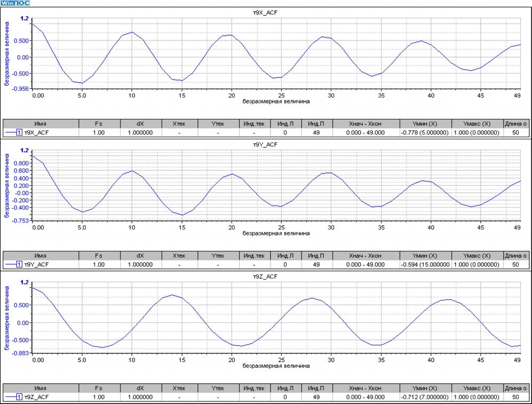Screen dimensions: 532x404
Task: Click the Имя column header in т9X_ACF table
Action: (41, 123)
